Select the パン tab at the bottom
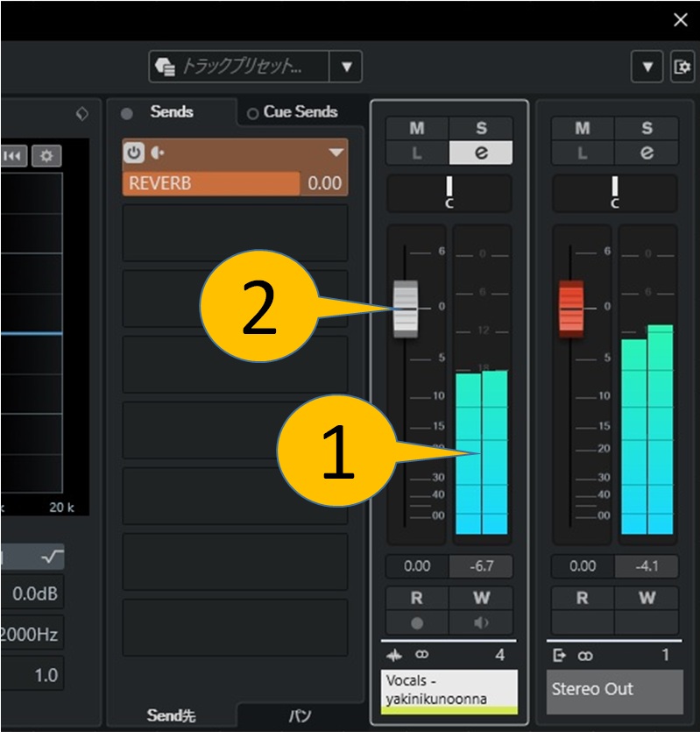The image size is (700, 732). point(300,716)
